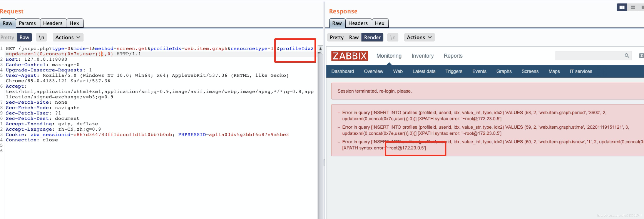Go to Graphs submenu

click(504, 71)
